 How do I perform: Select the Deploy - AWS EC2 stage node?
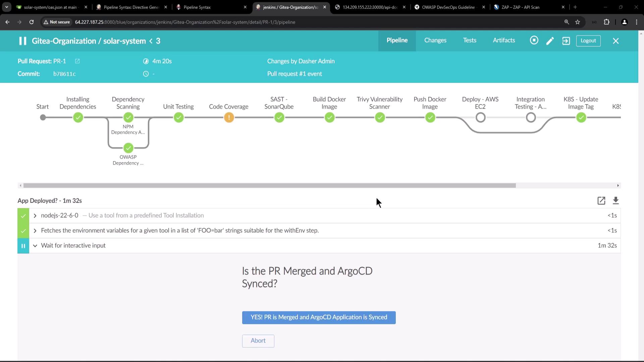[481, 118]
